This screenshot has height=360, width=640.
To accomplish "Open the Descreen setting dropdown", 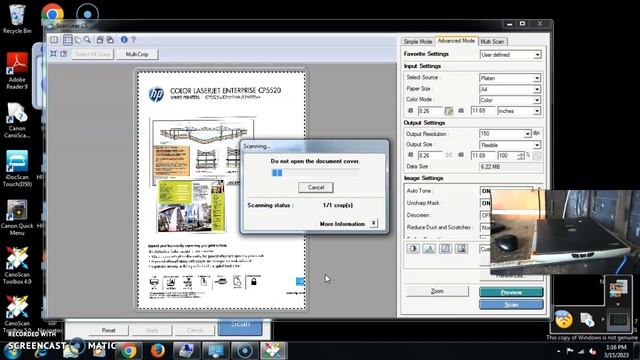I will [x=485, y=215].
